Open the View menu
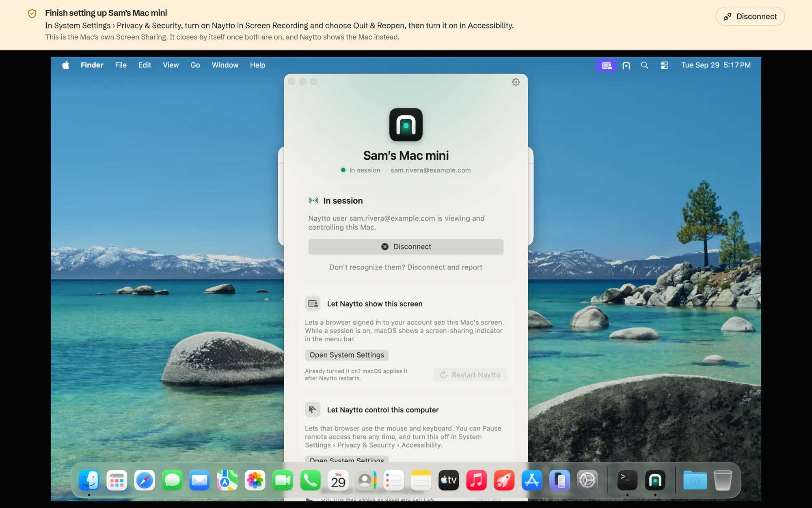812x508 pixels. [x=171, y=65]
